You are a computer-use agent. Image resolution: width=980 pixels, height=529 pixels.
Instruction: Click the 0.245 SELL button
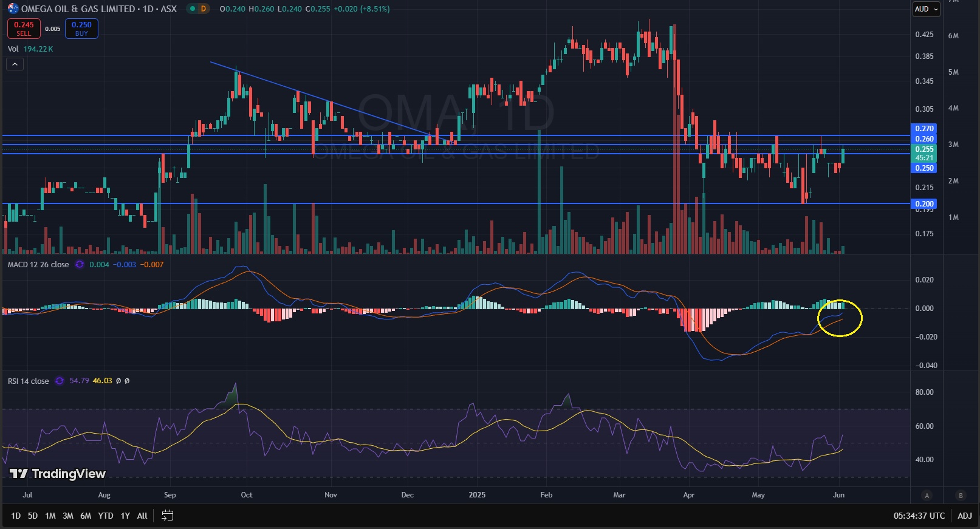(x=24, y=29)
